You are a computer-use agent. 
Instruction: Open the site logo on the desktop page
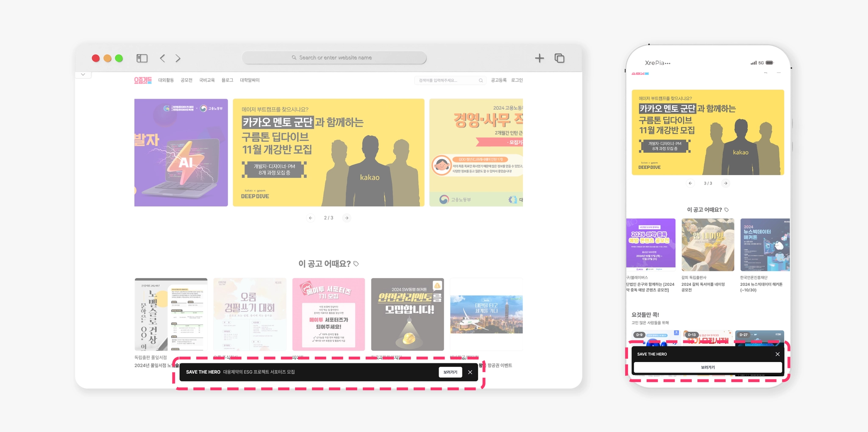coord(143,80)
